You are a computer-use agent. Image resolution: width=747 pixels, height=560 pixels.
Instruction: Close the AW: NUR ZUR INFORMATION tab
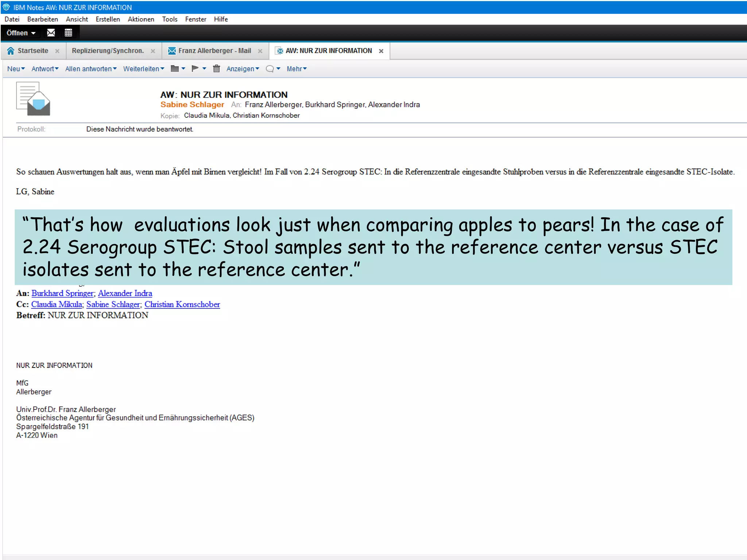click(381, 51)
